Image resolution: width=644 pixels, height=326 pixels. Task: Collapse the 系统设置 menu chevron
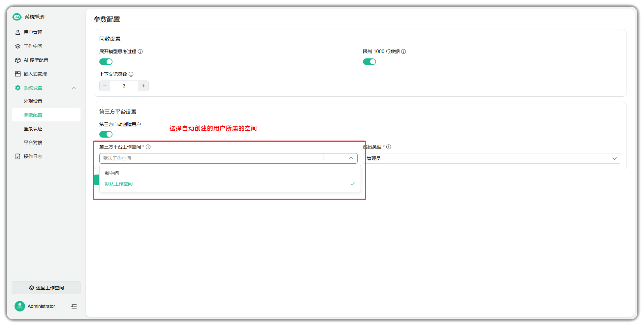tap(74, 88)
